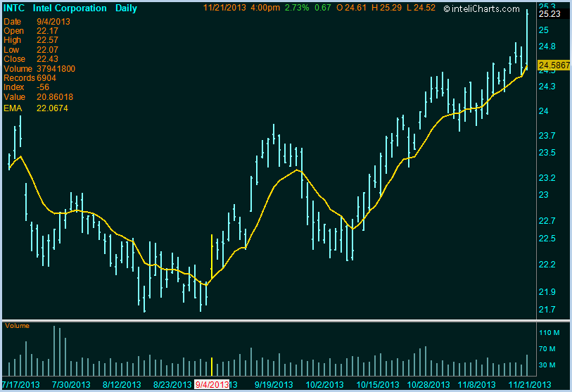Viewport: 572px width, 392px height.
Task: Click the 10/2/2013 date axis label
Action: 324,385
